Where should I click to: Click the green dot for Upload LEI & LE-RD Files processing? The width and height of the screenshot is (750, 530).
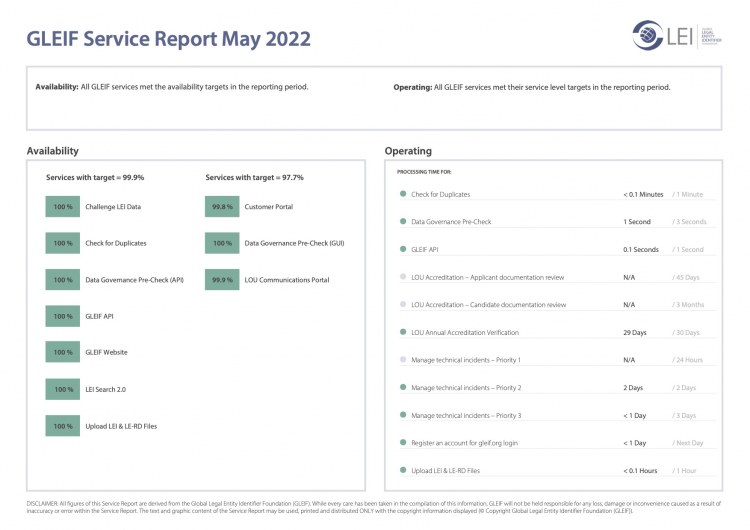403,470
